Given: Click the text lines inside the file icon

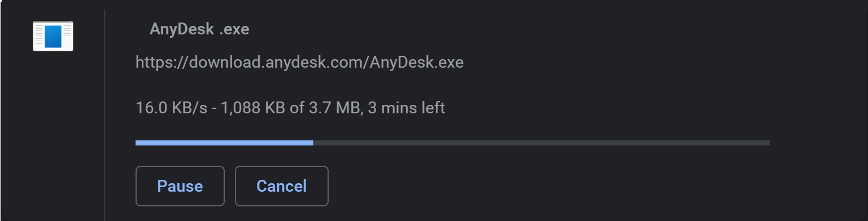Looking at the screenshot, I should tap(39, 37).
